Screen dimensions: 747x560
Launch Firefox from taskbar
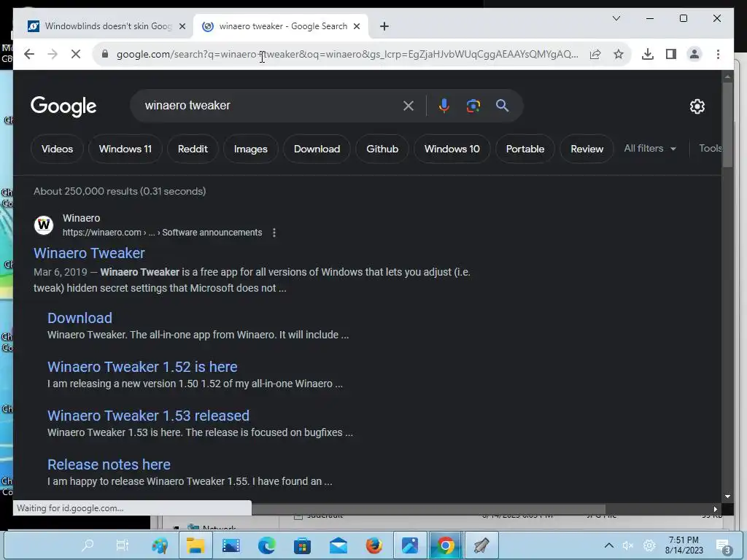pyautogui.click(x=374, y=545)
